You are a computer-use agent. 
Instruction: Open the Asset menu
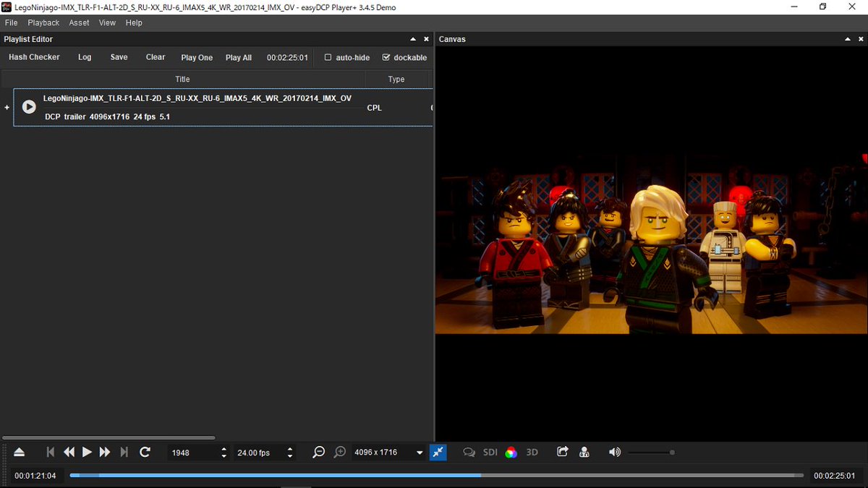point(79,22)
